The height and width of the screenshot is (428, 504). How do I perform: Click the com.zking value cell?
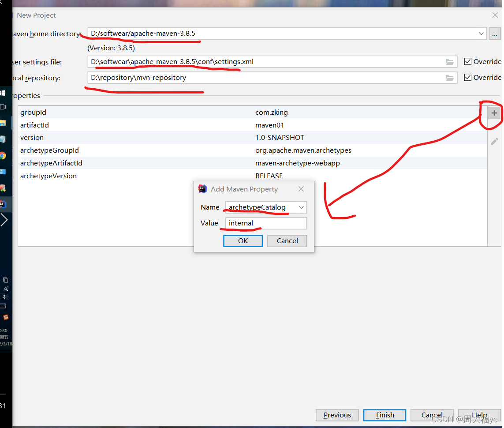[x=272, y=113]
